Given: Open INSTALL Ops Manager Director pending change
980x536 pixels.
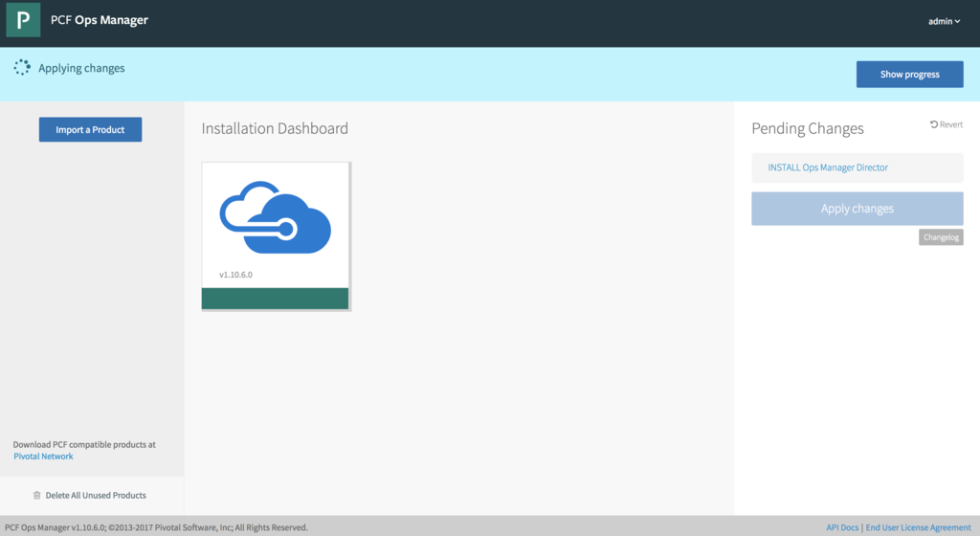Looking at the screenshot, I should coord(828,167).
